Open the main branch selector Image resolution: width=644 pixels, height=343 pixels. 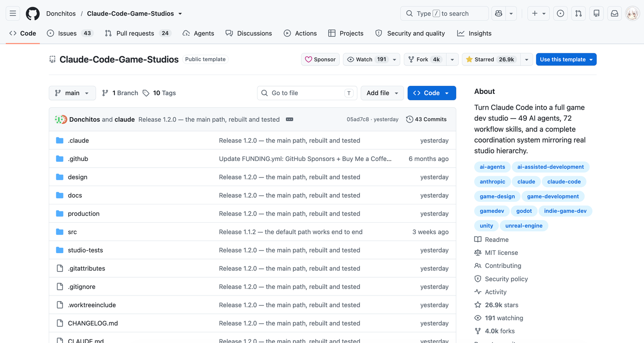coord(72,93)
